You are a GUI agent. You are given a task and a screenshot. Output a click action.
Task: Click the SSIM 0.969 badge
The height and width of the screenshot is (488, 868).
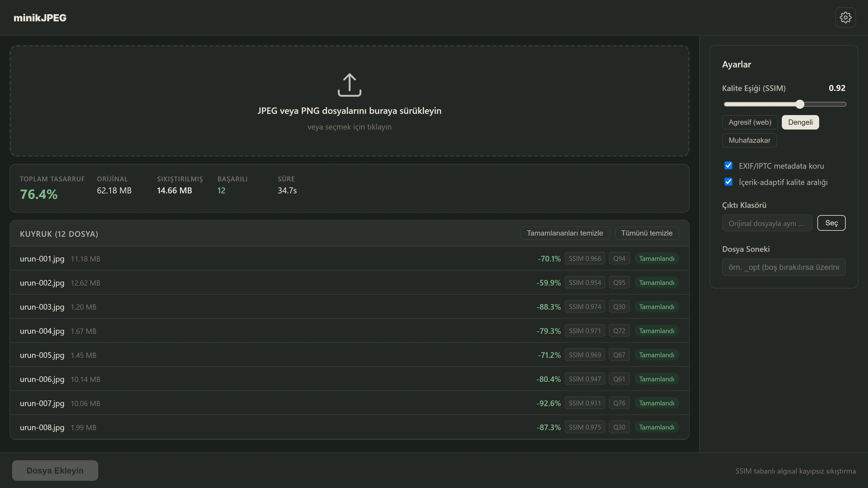click(585, 355)
